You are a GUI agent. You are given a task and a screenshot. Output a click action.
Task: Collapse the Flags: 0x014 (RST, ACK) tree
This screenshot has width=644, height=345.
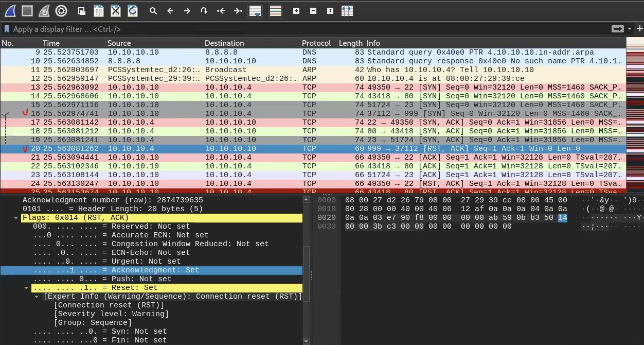(x=16, y=218)
